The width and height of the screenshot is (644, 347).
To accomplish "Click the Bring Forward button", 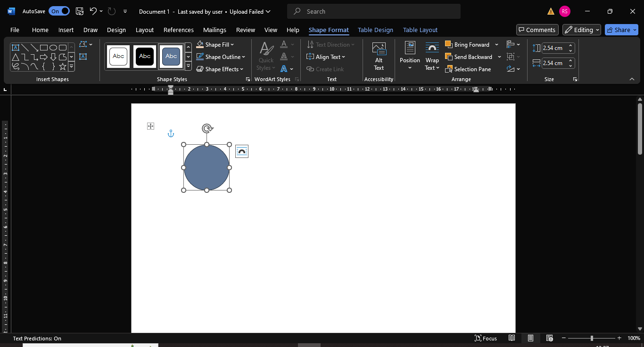I will point(467,45).
